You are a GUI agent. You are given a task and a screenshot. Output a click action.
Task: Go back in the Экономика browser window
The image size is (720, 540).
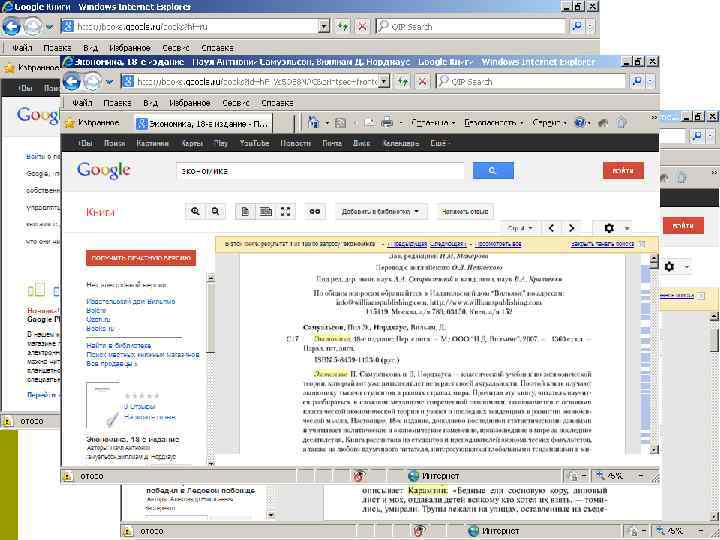point(72,81)
